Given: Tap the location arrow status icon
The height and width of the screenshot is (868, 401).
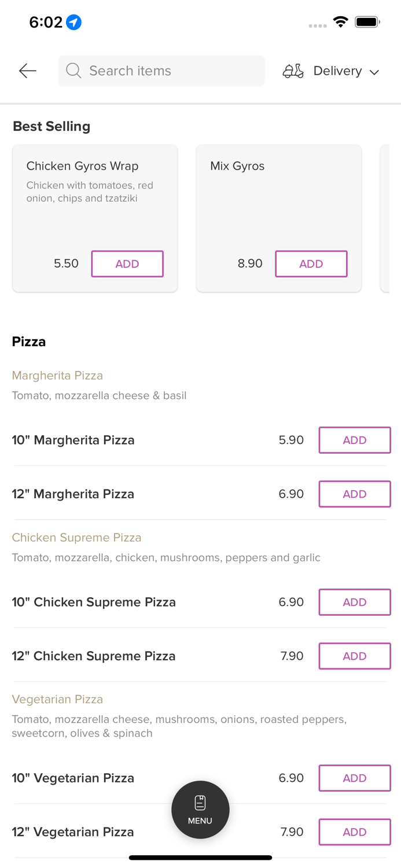Looking at the screenshot, I should click(x=73, y=23).
